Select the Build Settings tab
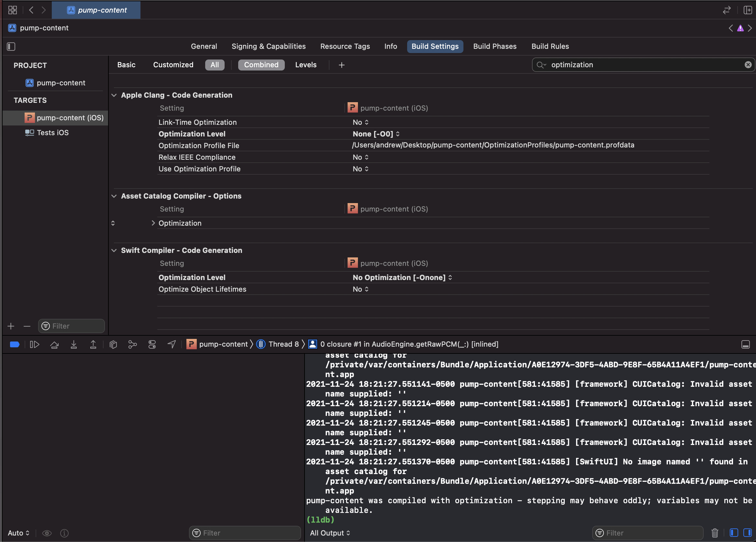This screenshot has width=756, height=542. 434,46
